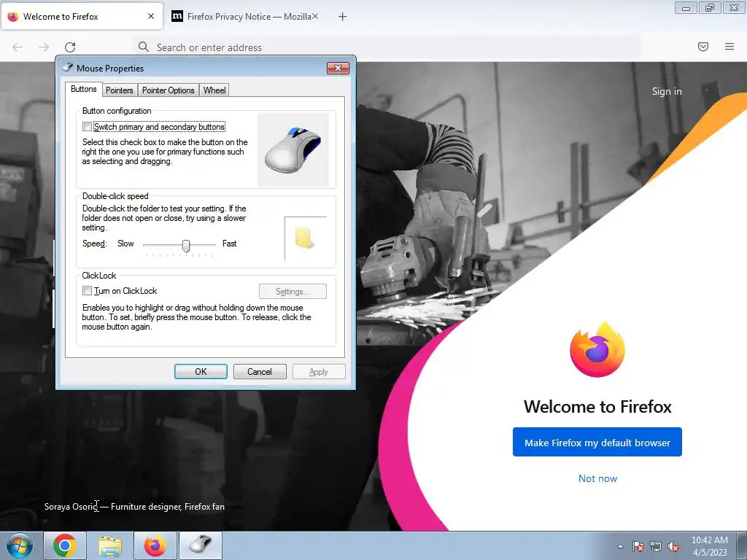The width and height of the screenshot is (747, 560).
Task: Open the Pointer Options tab
Action: [x=169, y=90]
